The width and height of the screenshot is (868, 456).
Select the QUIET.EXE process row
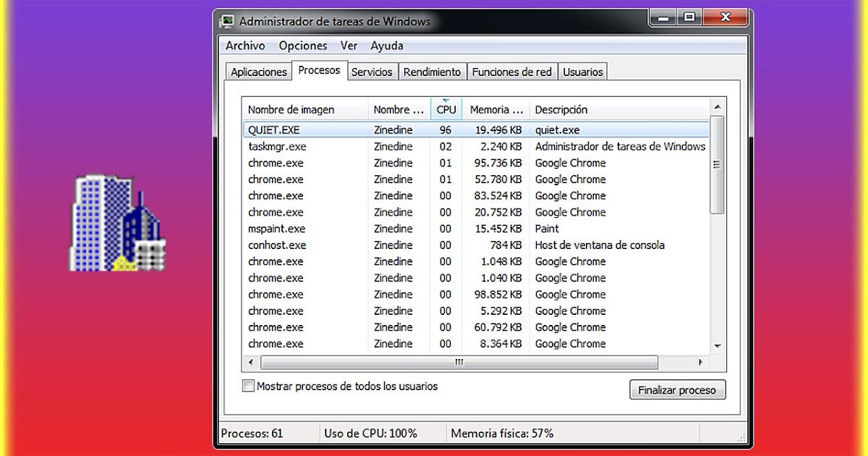click(x=362, y=130)
